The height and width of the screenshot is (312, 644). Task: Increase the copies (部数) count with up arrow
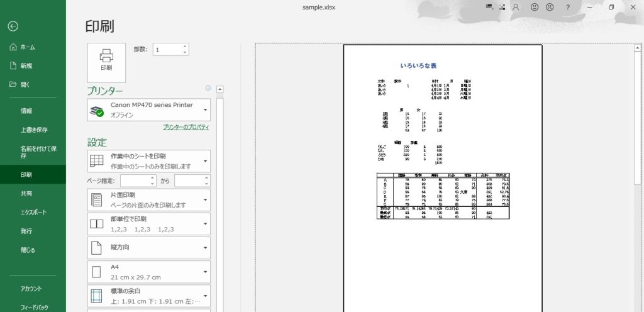click(184, 47)
